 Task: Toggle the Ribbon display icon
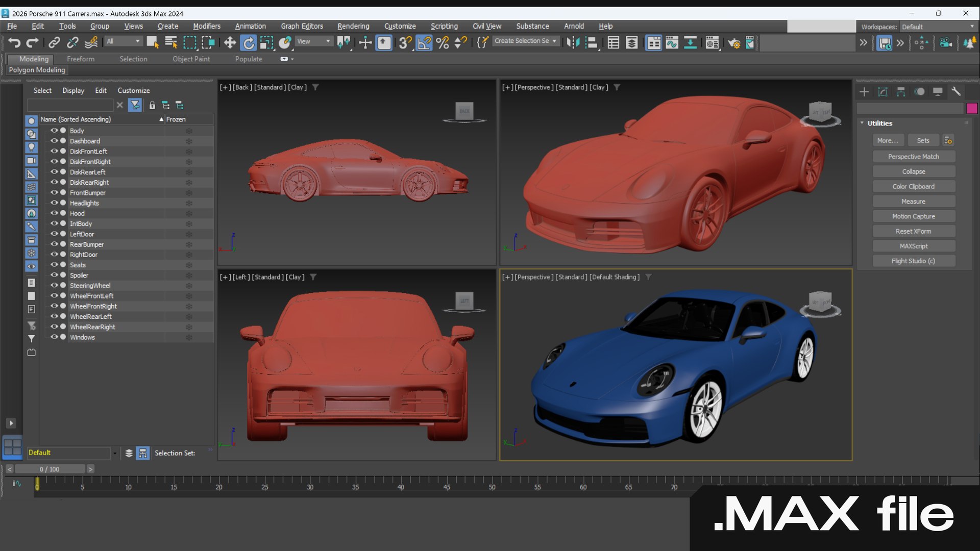coord(653,43)
